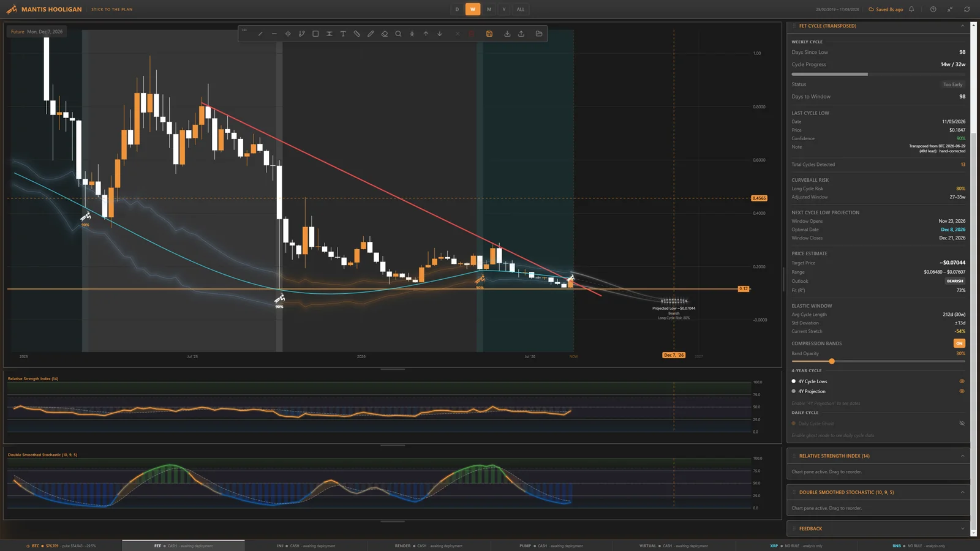
Task: Select the price range measure tool
Action: click(329, 34)
